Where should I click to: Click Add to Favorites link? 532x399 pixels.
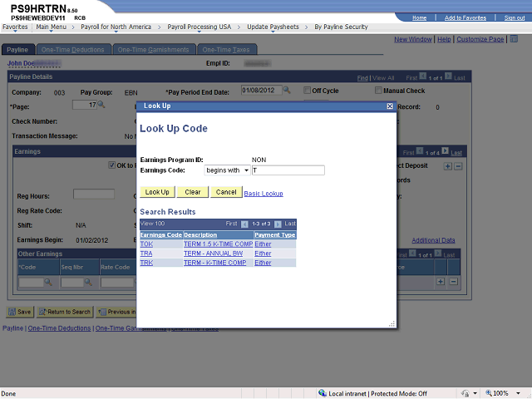coord(465,17)
